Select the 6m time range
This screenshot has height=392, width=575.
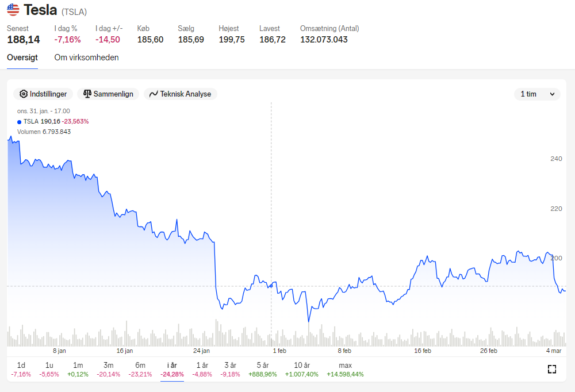point(140,369)
